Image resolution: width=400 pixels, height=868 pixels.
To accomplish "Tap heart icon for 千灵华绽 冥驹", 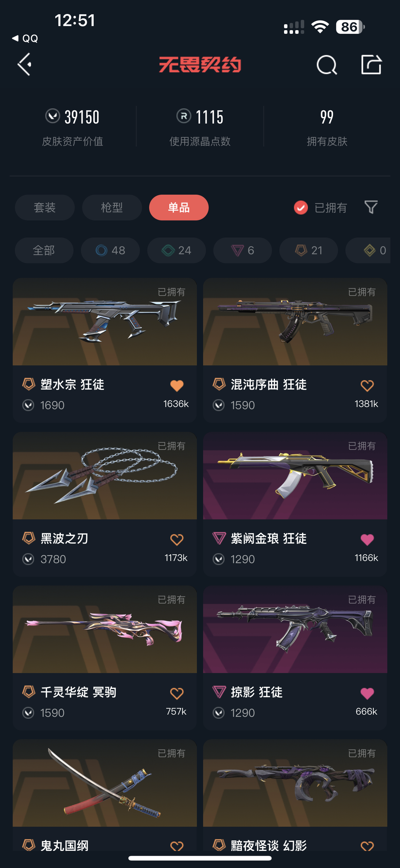I will pos(177,693).
